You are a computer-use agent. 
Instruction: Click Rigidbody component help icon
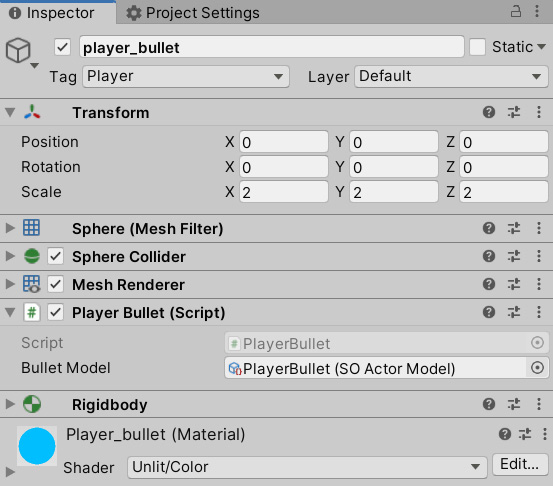pyautogui.click(x=489, y=404)
